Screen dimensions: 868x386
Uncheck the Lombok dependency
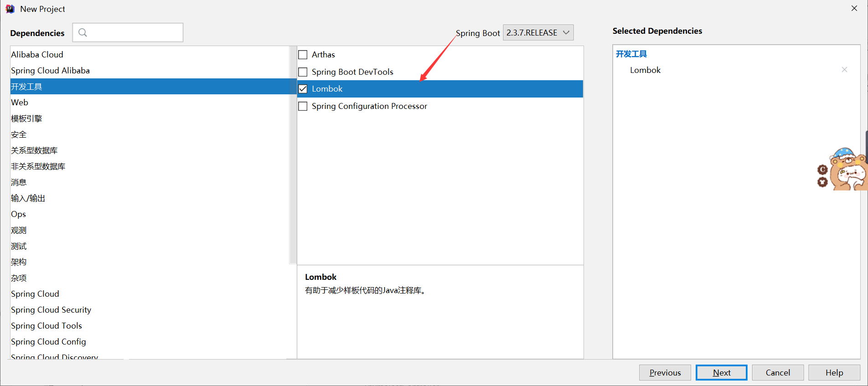[303, 89]
